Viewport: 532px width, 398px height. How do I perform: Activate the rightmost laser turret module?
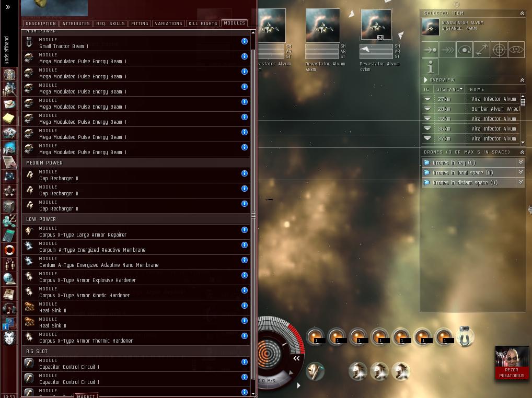(x=444, y=337)
